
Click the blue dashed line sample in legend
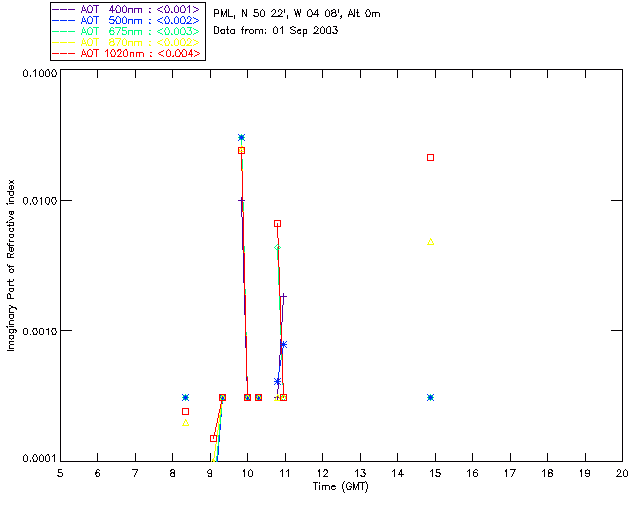[x=64, y=20]
